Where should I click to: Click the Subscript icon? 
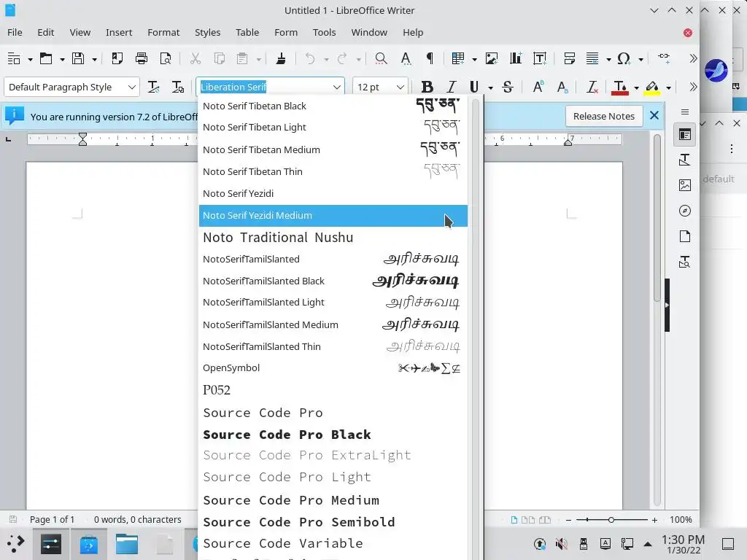point(562,87)
